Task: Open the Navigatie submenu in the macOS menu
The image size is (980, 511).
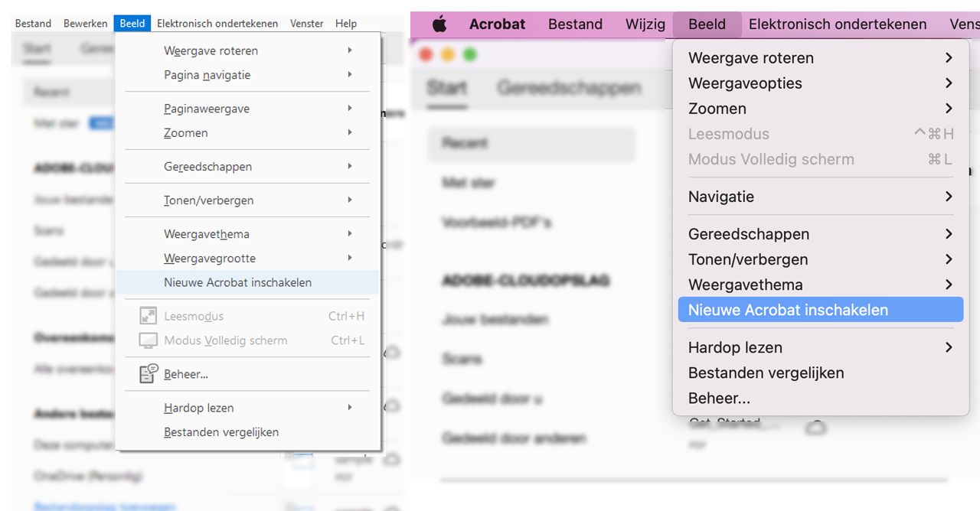Action: pos(720,197)
